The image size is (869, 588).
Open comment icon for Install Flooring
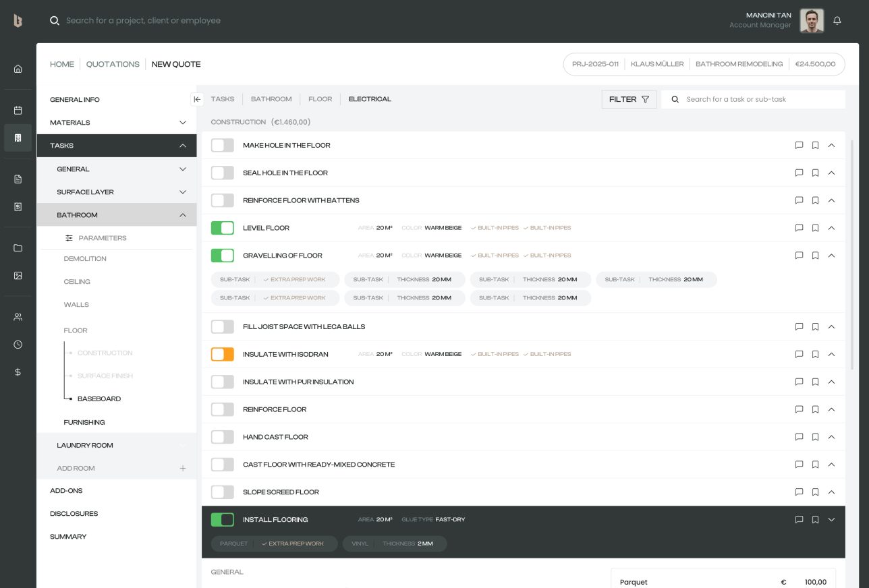(799, 520)
